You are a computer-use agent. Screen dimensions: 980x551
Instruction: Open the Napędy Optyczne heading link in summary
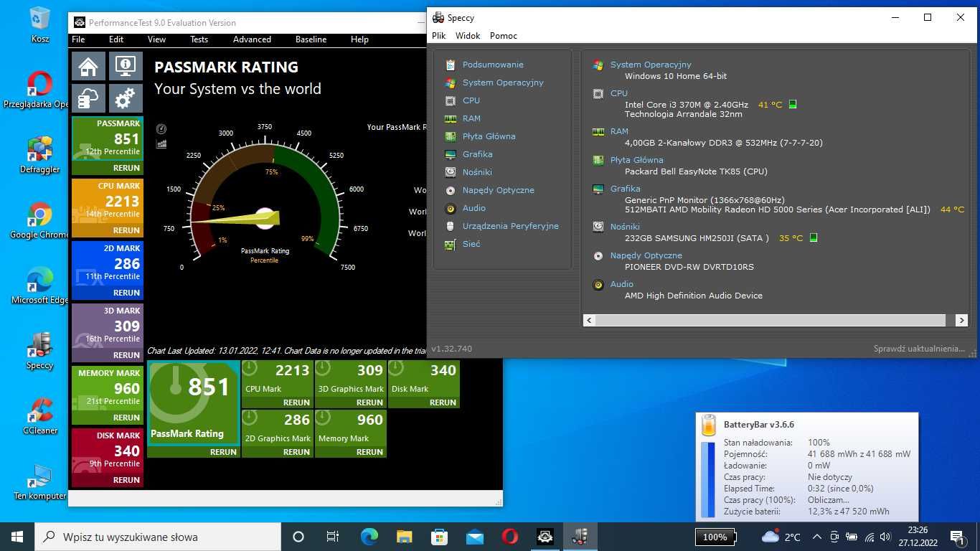tap(646, 255)
